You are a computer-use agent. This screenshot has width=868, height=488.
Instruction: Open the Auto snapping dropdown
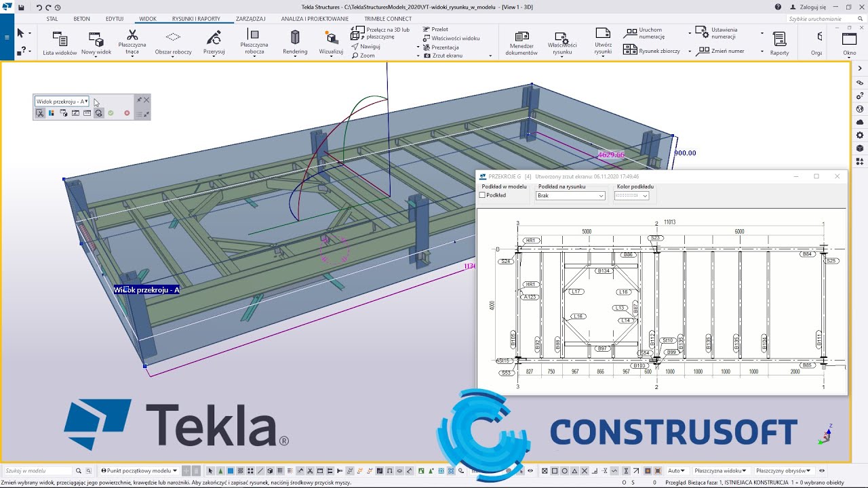coord(676,470)
